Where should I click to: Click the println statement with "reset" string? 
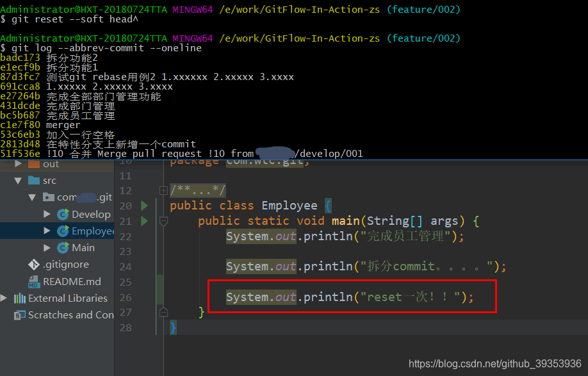coord(350,297)
